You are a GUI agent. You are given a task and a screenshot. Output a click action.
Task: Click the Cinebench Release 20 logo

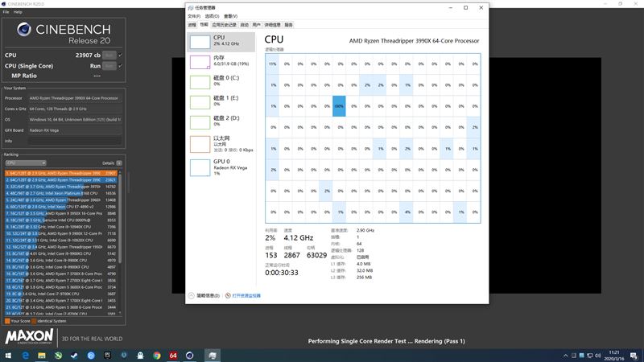(64, 34)
